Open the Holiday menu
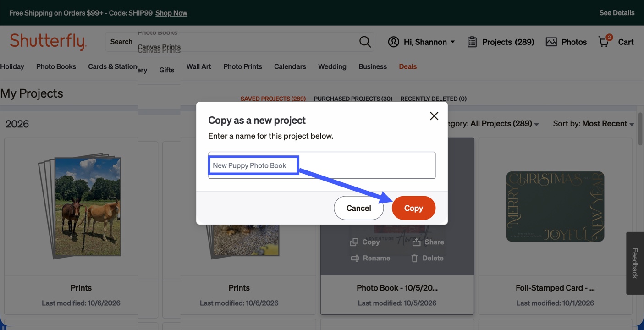 12,66
